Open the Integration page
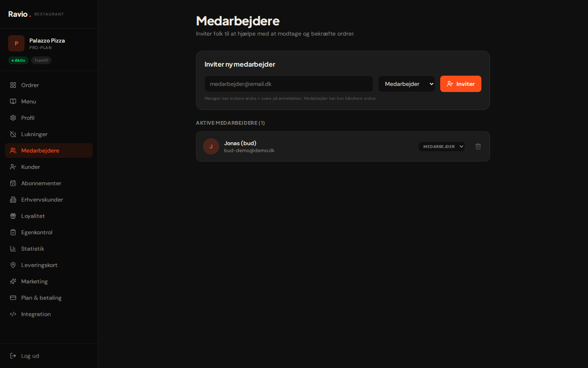This screenshot has height=368, width=588. click(x=49, y=314)
